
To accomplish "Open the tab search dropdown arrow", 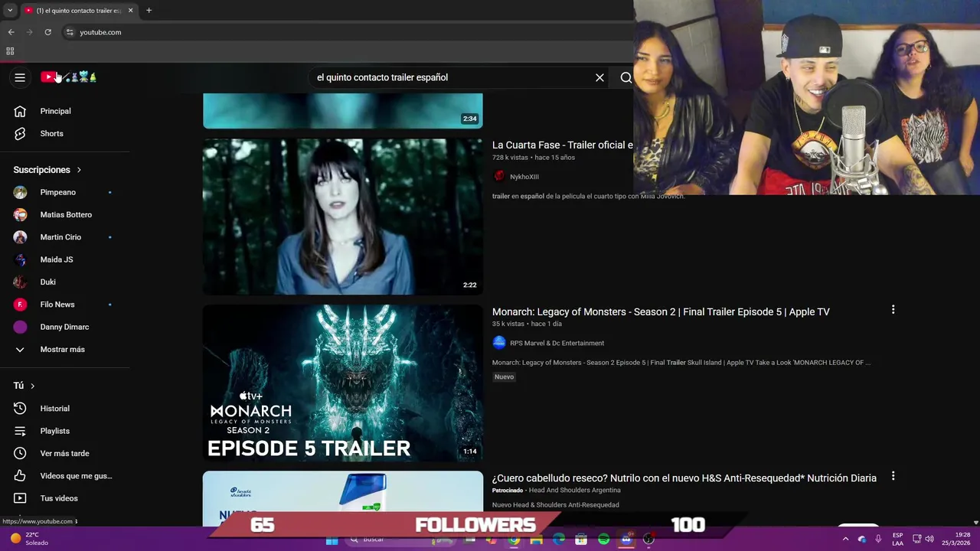I will [9, 11].
